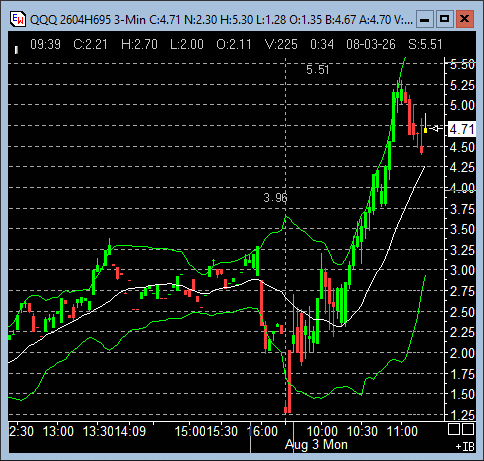Click the S:5.51 readout in header row

pos(425,44)
